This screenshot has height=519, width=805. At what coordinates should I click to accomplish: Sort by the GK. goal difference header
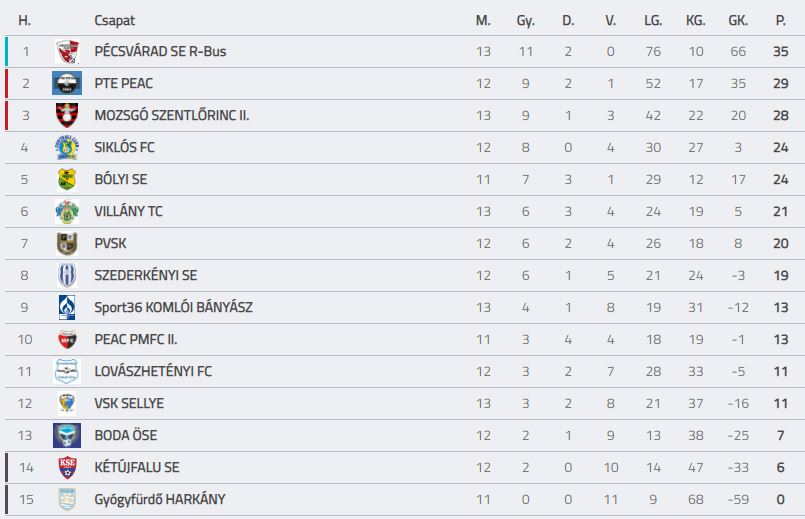738,21
